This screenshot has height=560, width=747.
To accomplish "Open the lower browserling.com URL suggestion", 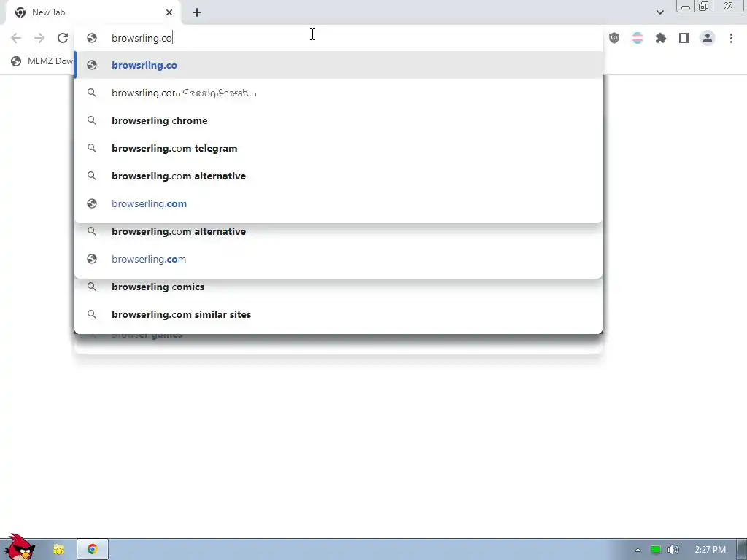I will coord(338,259).
